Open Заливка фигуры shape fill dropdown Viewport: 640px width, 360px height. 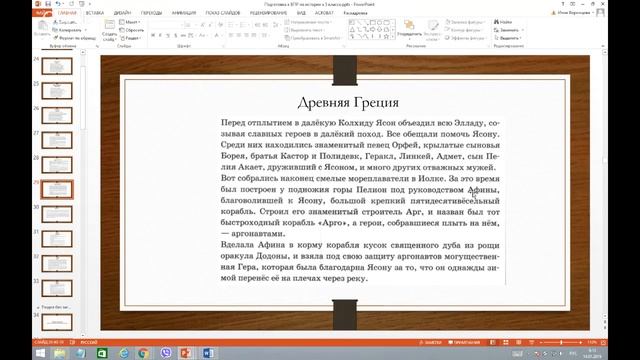coord(465,22)
